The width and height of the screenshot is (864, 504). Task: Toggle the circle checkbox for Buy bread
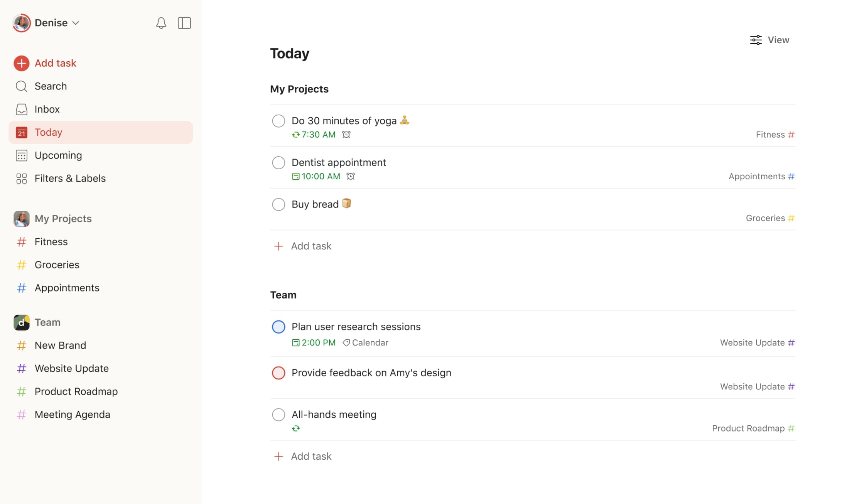pyautogui.click(x=278, y=204)
